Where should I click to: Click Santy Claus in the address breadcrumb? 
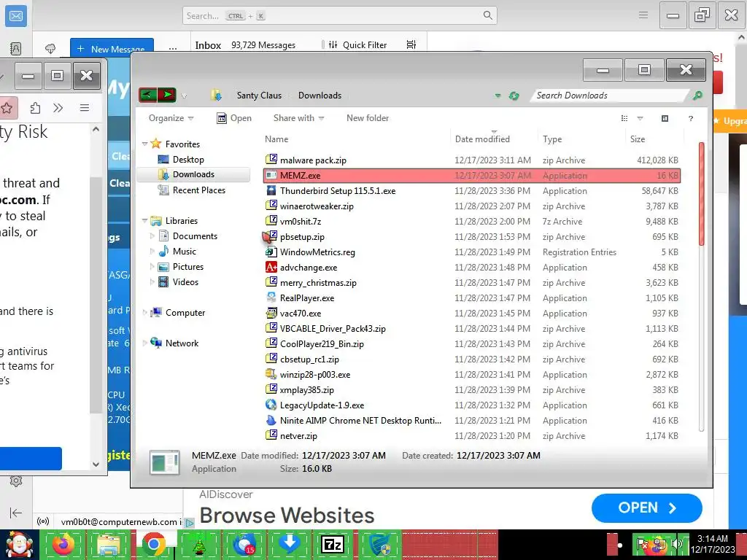click(x=259, y=96)
